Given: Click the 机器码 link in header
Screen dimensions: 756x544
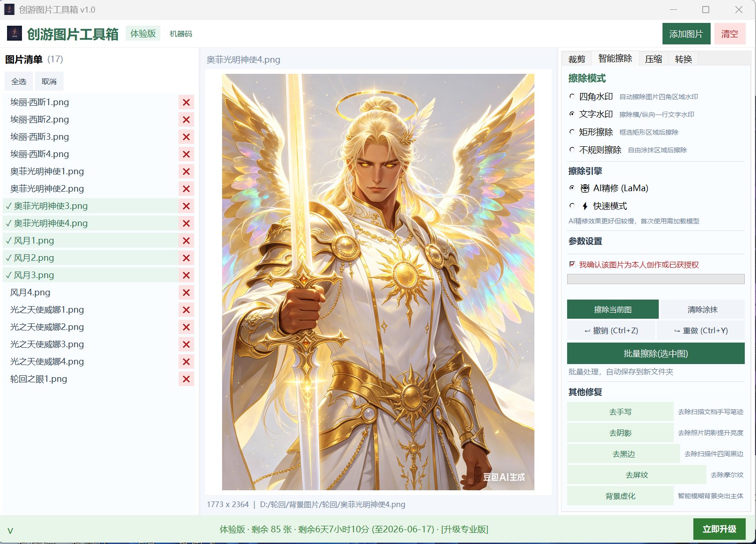Looking at the screenshot, I should click(180, 34).
